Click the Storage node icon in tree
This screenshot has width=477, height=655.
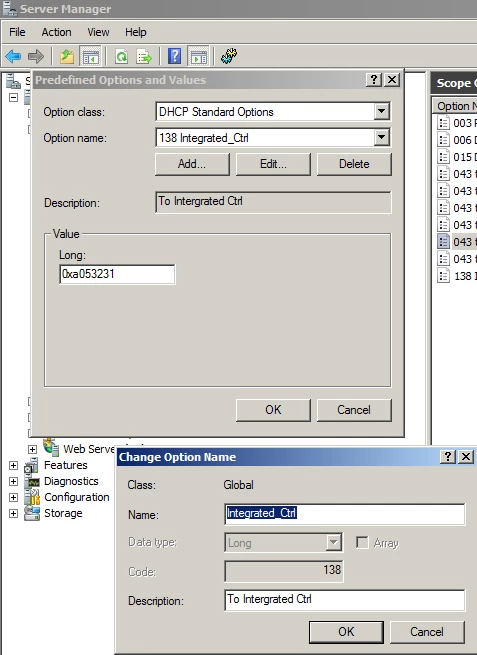(32, 513)
